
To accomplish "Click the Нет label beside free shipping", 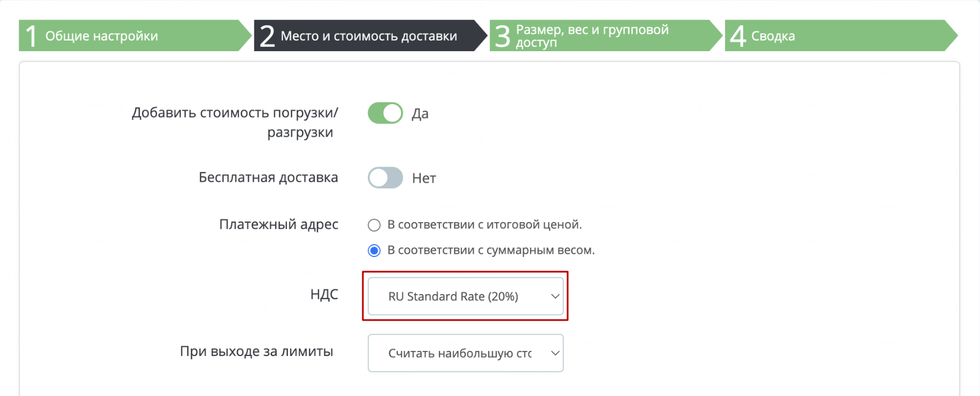I will tap(424, 178).
